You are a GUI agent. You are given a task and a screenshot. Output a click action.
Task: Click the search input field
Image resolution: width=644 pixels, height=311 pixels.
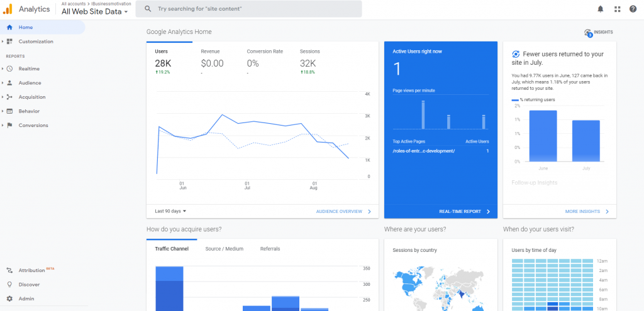pyautogui.click(x=248, y=9)
